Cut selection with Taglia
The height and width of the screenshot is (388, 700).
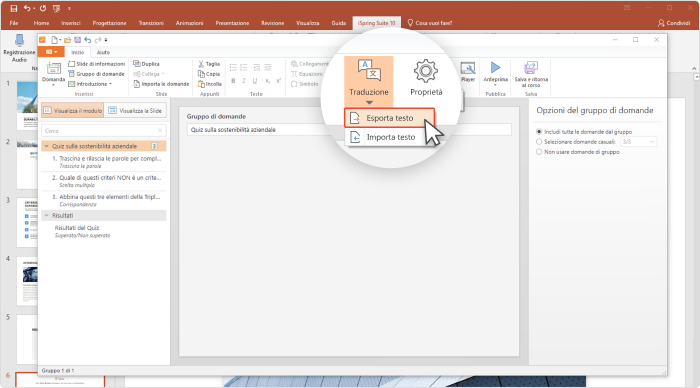click(209, 64)
